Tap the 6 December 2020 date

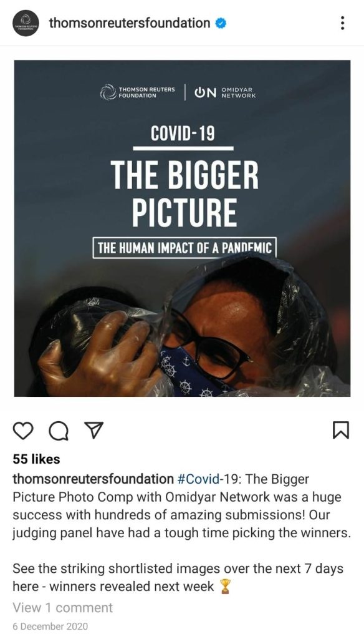tap(50, 627)
